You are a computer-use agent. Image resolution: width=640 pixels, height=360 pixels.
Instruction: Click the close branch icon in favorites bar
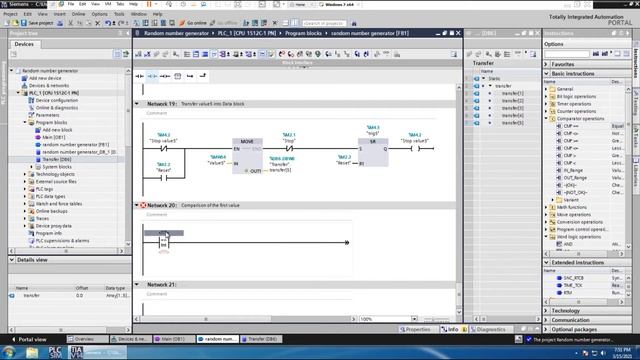pos(202,76)
